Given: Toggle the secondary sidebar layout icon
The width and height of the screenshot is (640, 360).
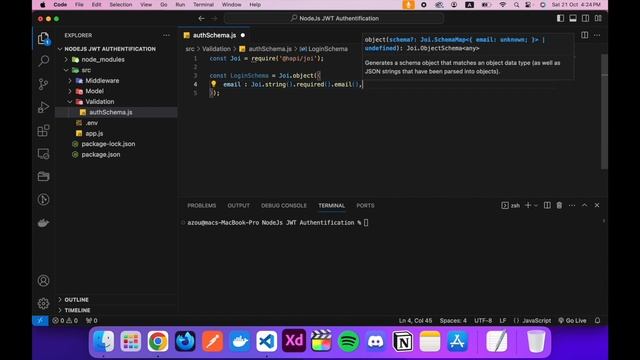Looking at the screenshot, I should coord(585,18).
